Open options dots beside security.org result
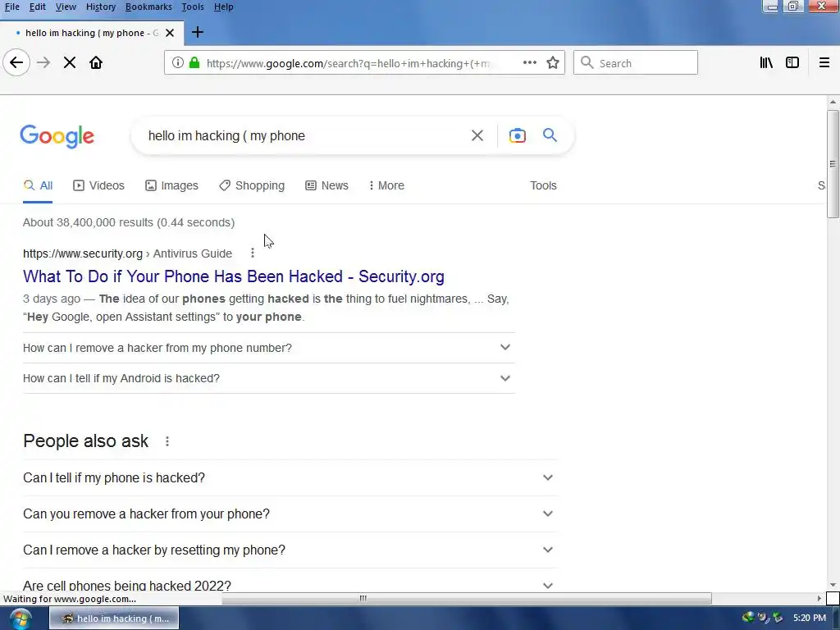 (x=253, y=253)
